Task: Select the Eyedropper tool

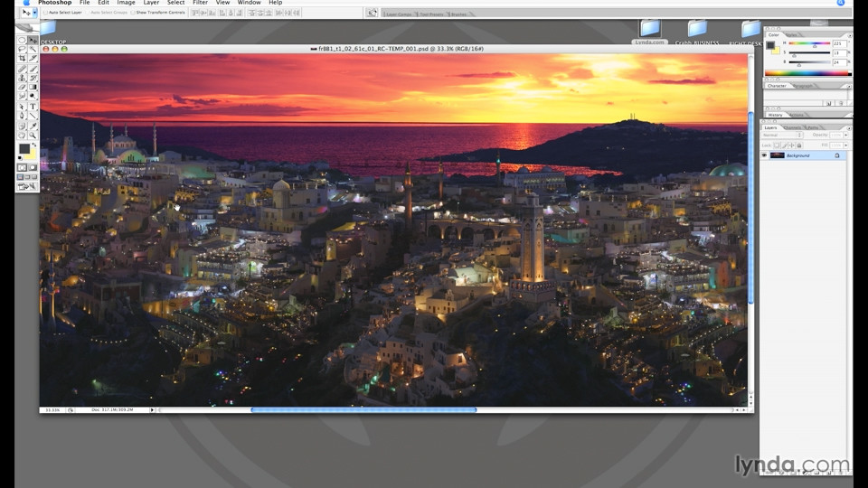Action: [33, 127]
